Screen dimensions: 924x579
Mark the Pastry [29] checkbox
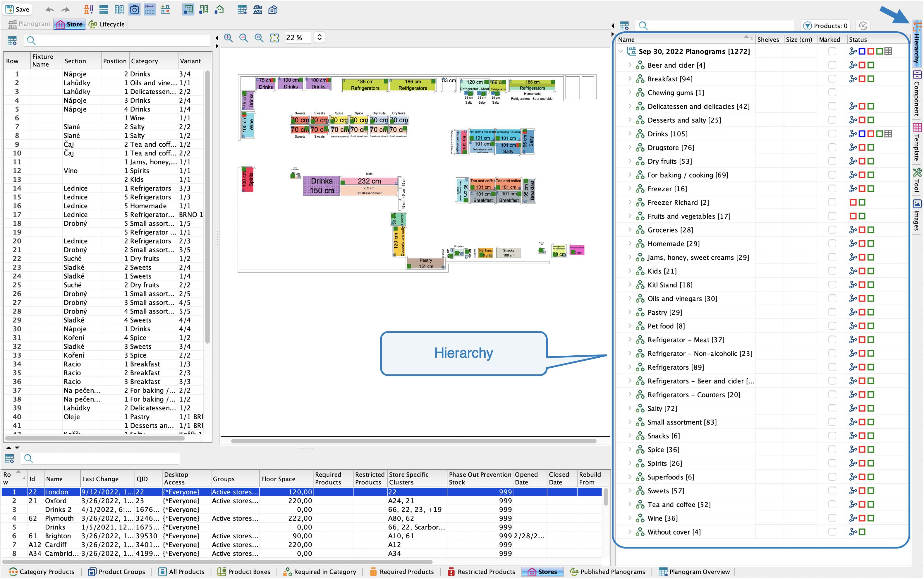tap(832, 312)
